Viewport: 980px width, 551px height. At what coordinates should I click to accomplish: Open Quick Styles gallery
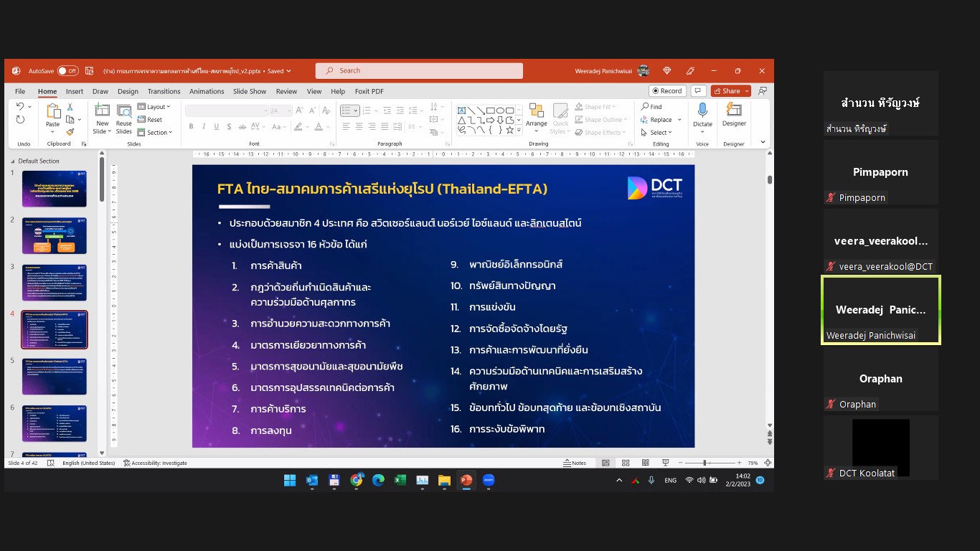(560, 119)
